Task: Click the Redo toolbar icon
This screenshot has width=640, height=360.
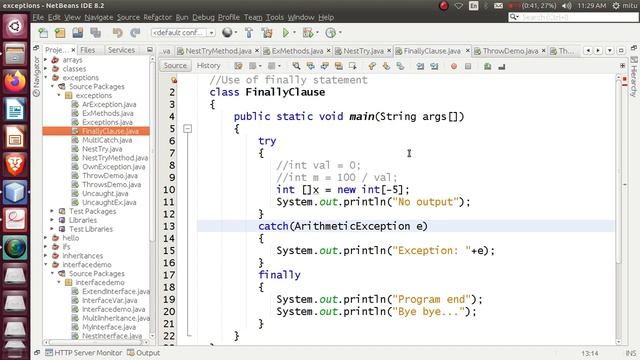Action: coord(135,33)
